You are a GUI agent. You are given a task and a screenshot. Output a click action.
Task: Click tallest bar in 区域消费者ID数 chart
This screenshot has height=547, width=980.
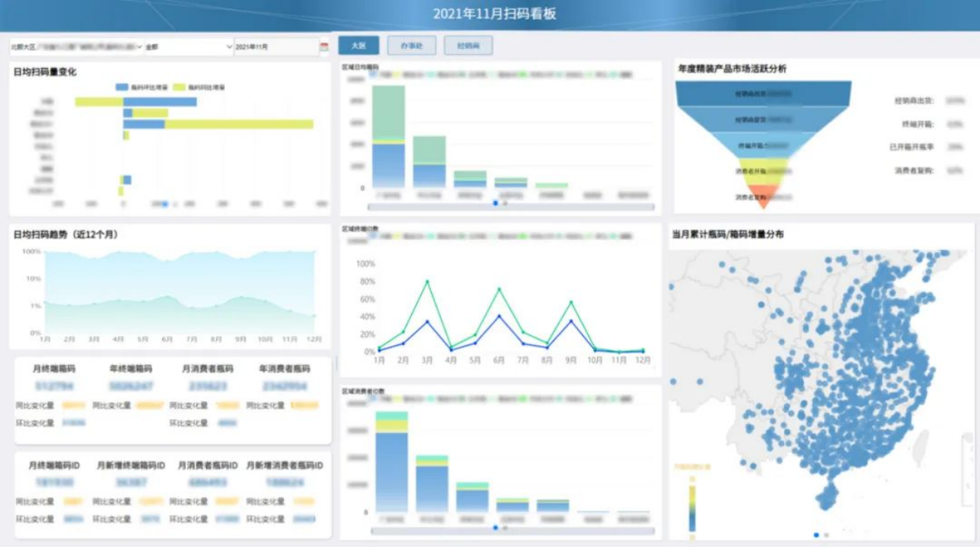(x=391, y=467)
